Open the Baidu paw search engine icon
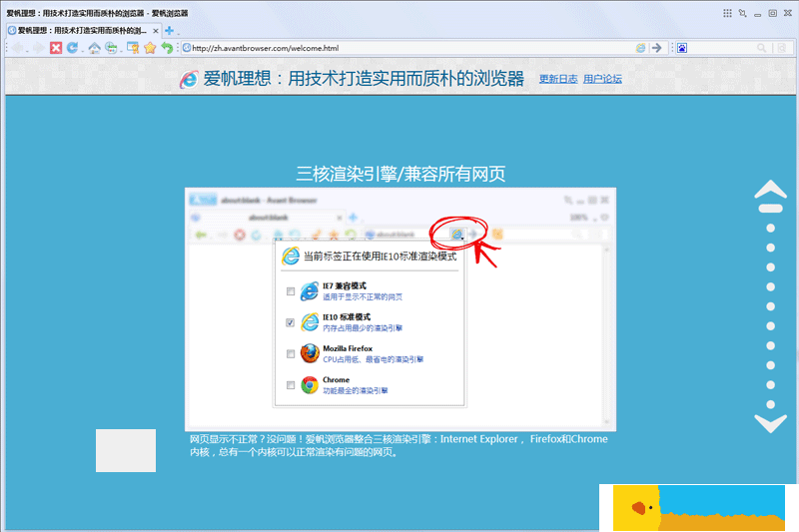This screenshot has height=532, width=799. point(682,48)
